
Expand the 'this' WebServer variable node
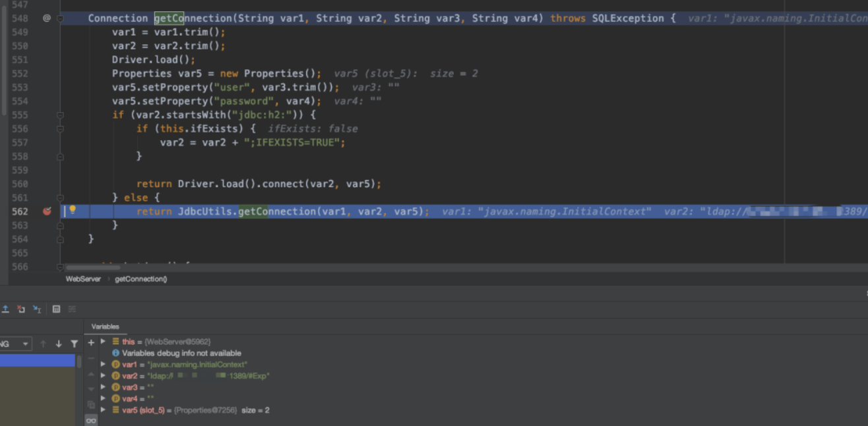point(103,342)
